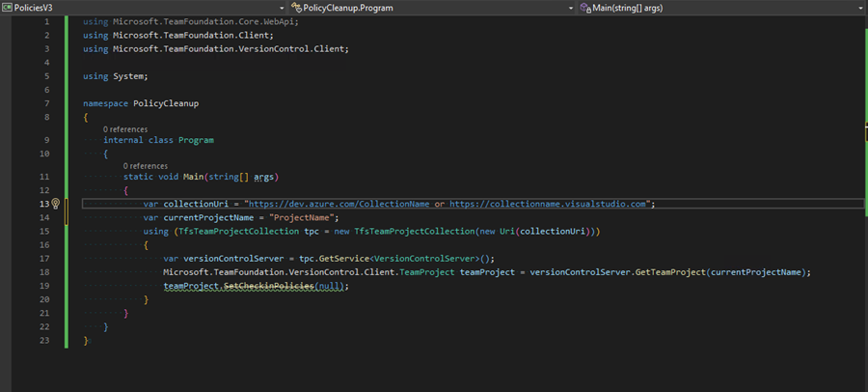Follow the https://dev.azure.com/CollectionName link
The height and width of the screenshot is (392, 868).
(339, 204)
